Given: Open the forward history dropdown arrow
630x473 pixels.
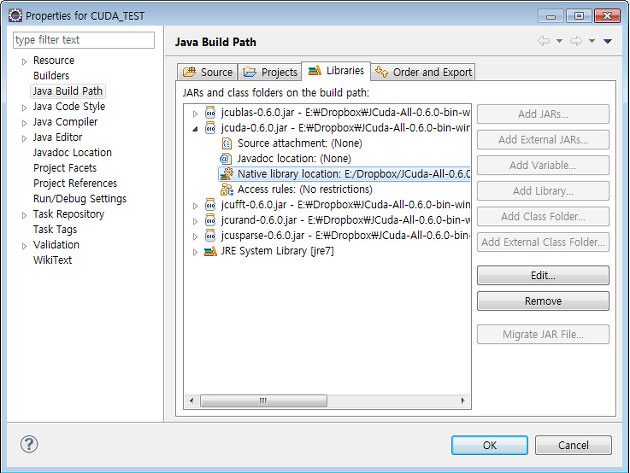Looking at the screenshot, I should point(592,41).
